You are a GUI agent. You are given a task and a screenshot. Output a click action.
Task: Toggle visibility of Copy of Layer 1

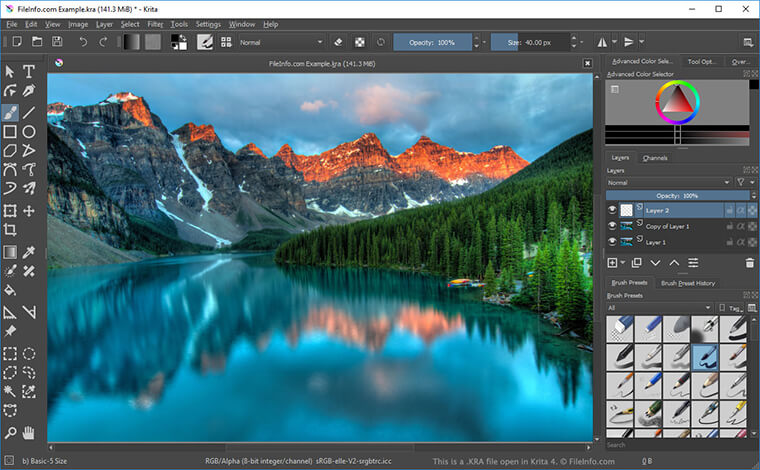(x=612, y=227)
